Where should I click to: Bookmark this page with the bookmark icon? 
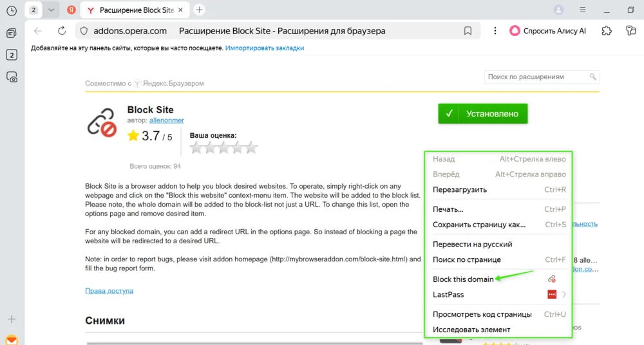tap(468, 31)
